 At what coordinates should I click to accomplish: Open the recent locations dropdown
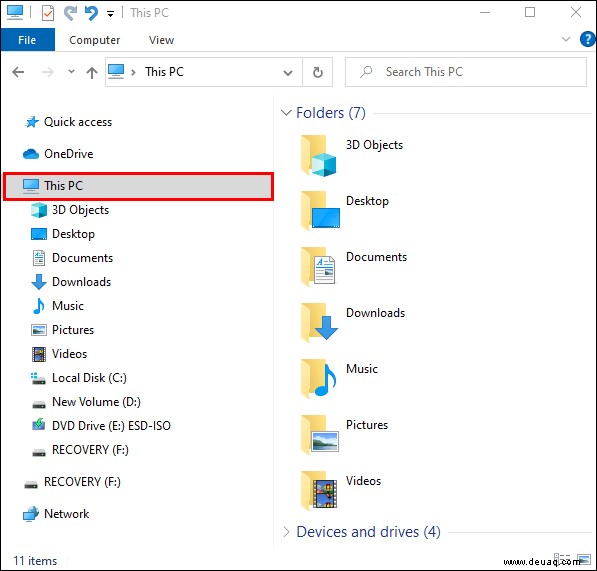pos(71,72)
